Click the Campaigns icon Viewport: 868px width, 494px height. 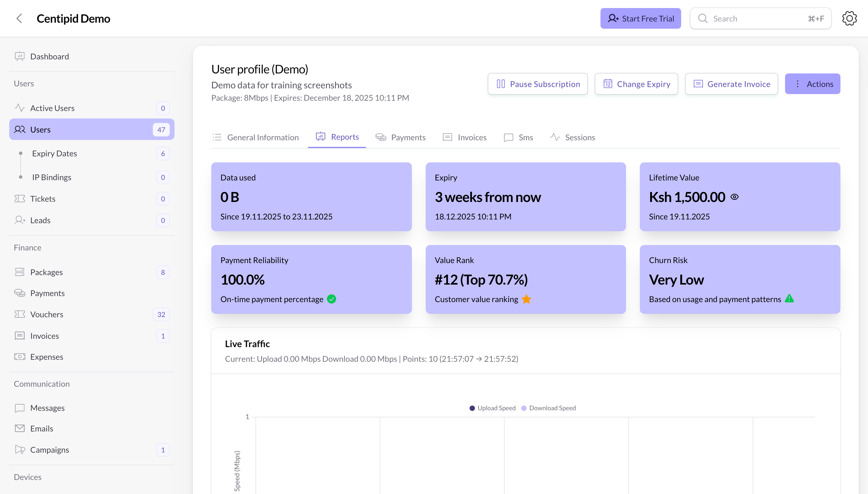pos(19,450)
